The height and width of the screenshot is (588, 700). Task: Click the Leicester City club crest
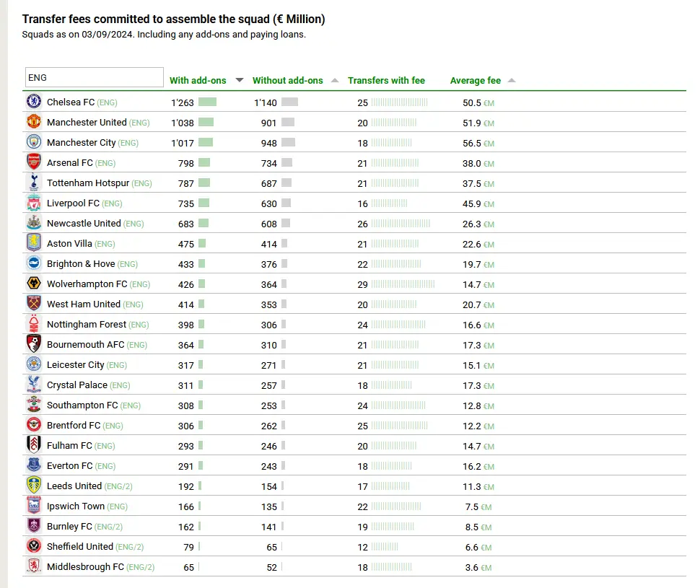pyautogui.click(x=33, y=364)
